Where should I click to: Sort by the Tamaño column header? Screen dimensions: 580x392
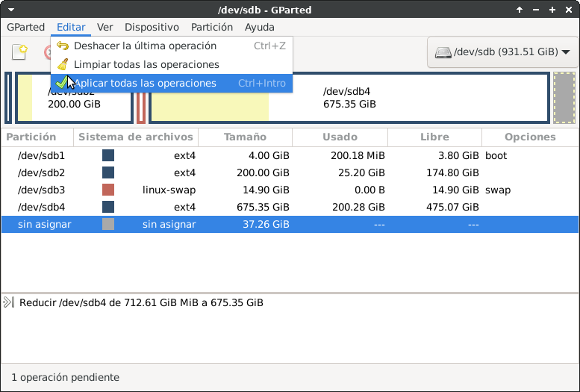(x=246, y=137)
